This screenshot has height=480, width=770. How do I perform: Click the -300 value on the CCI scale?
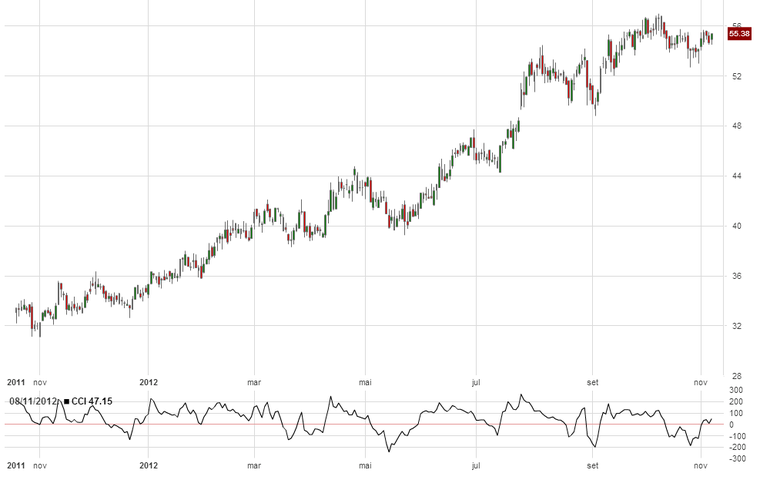tap(736, 459)
